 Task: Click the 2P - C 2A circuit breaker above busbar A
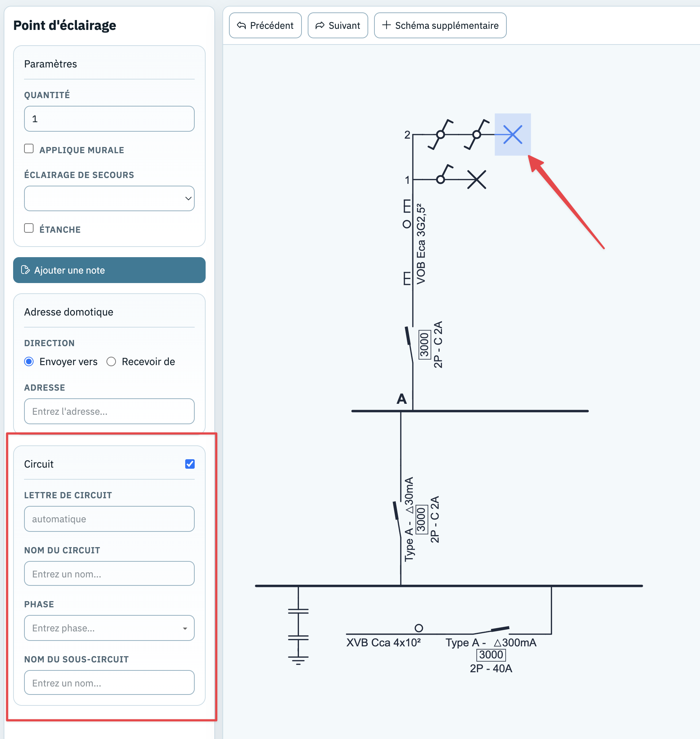pyautogui.click(x=410, y=344)
